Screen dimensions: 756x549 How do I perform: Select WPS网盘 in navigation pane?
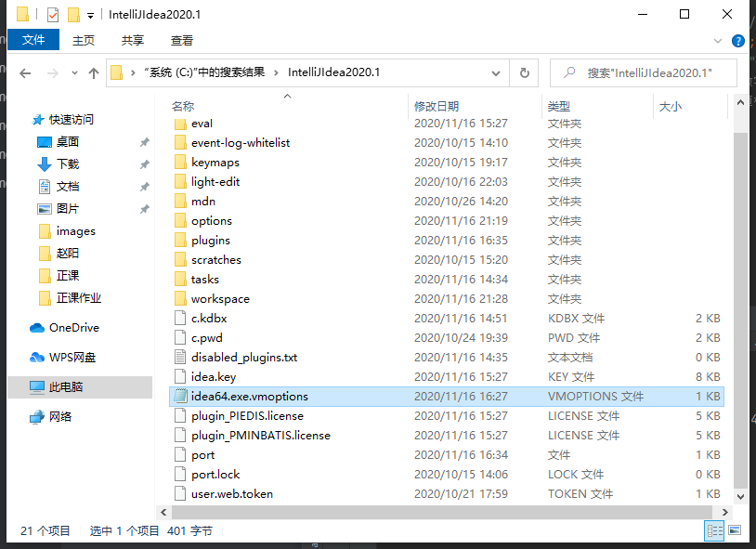coord(72,358)
